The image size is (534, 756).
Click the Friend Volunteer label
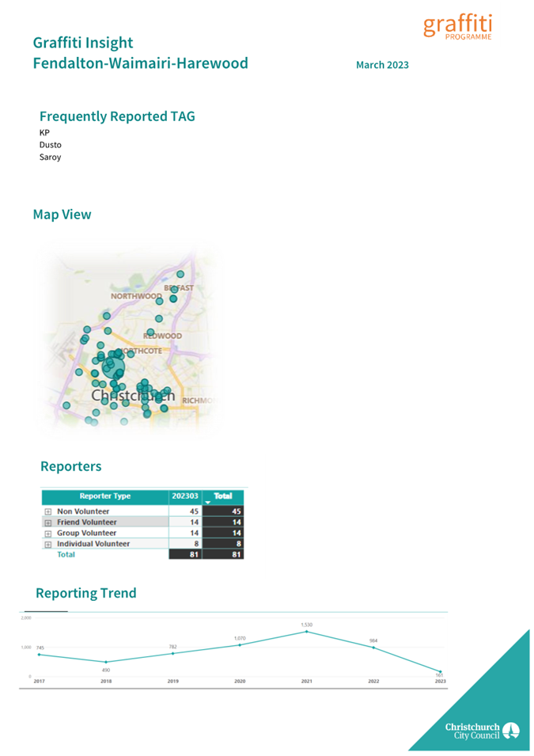pyautogui.click(x=87, y=522)
